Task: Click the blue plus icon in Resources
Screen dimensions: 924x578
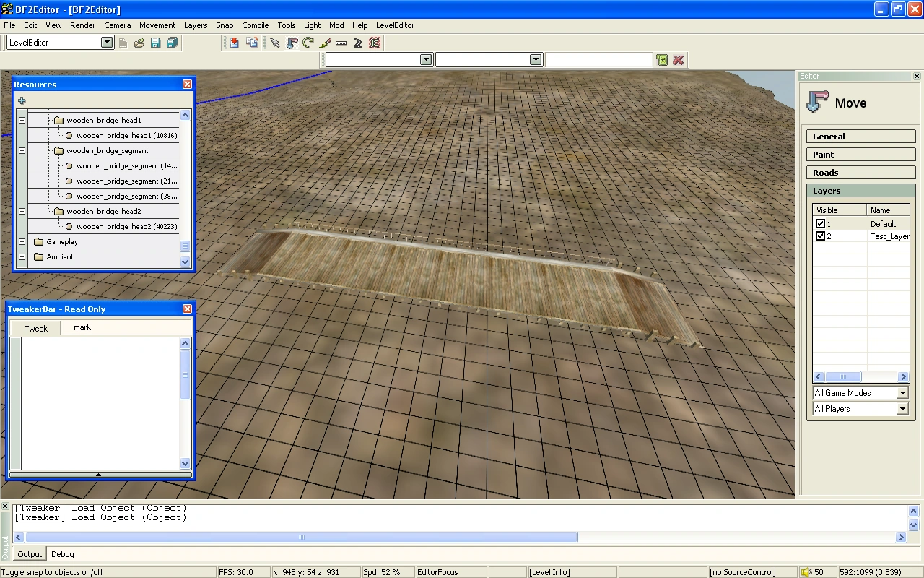Action: click(22, 101)
